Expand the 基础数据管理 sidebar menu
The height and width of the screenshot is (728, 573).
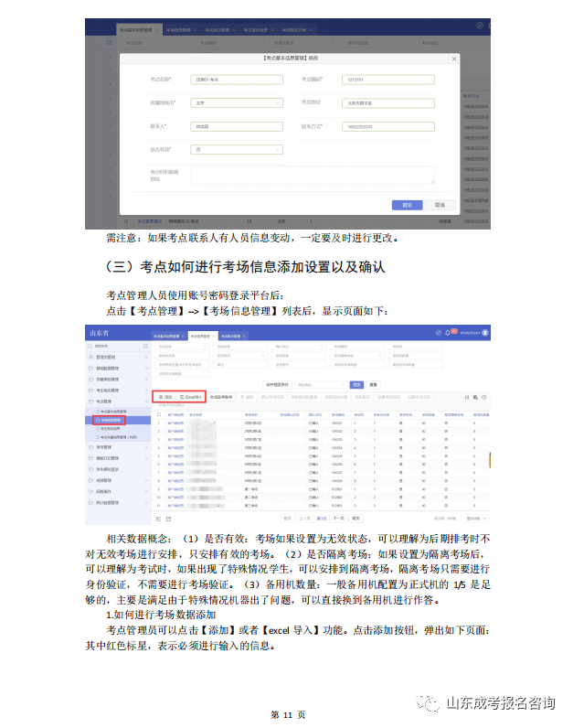(x=118, y=369)
